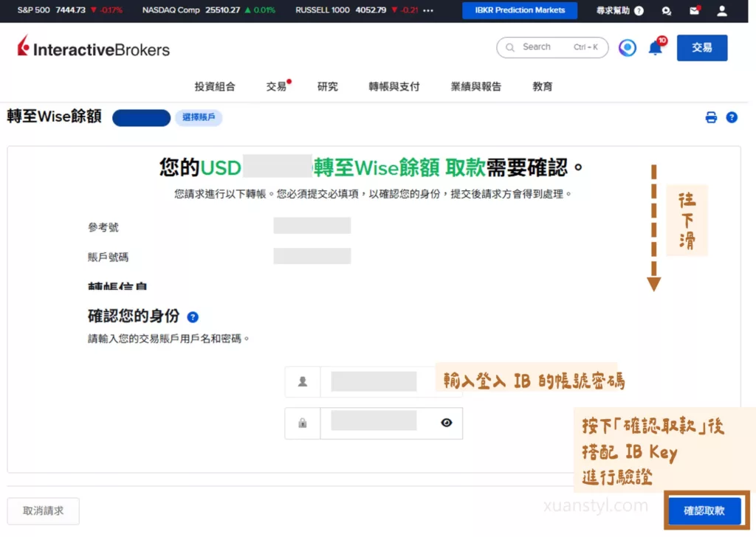Click the 取消請求 button
This screenshot has width=756, height=537.
[44, 511]
